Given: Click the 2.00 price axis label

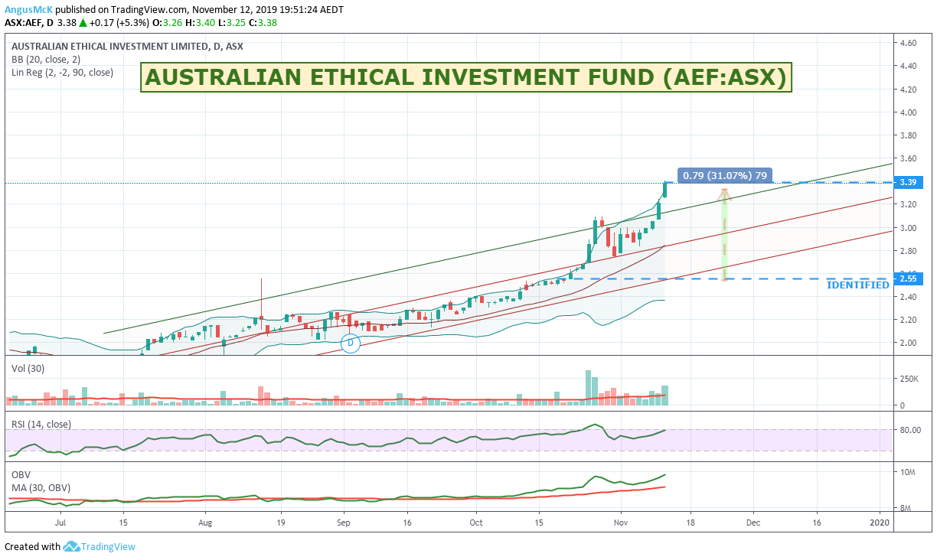Looking at the screenshot, I should tap(909, 343).
